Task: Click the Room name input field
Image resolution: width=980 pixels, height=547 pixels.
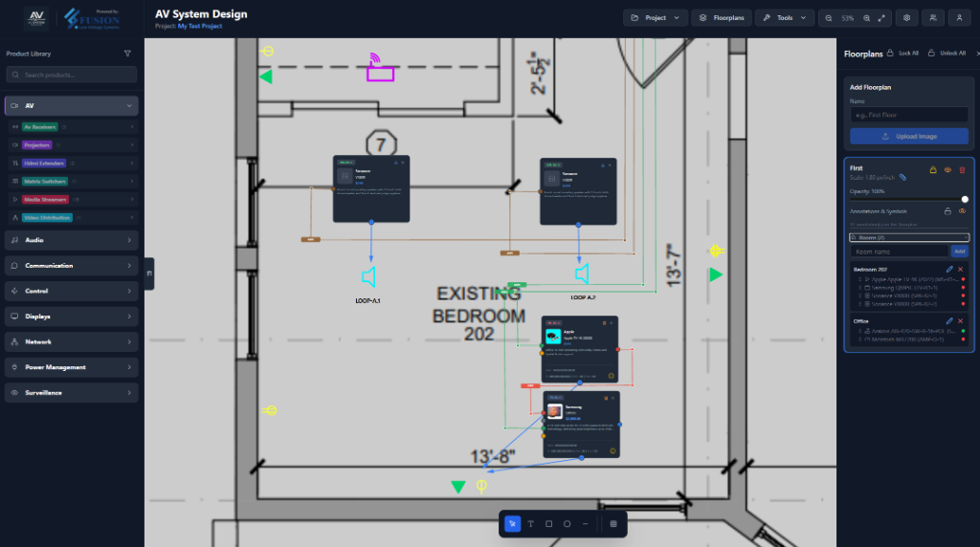Action: [x=899, y=251]
